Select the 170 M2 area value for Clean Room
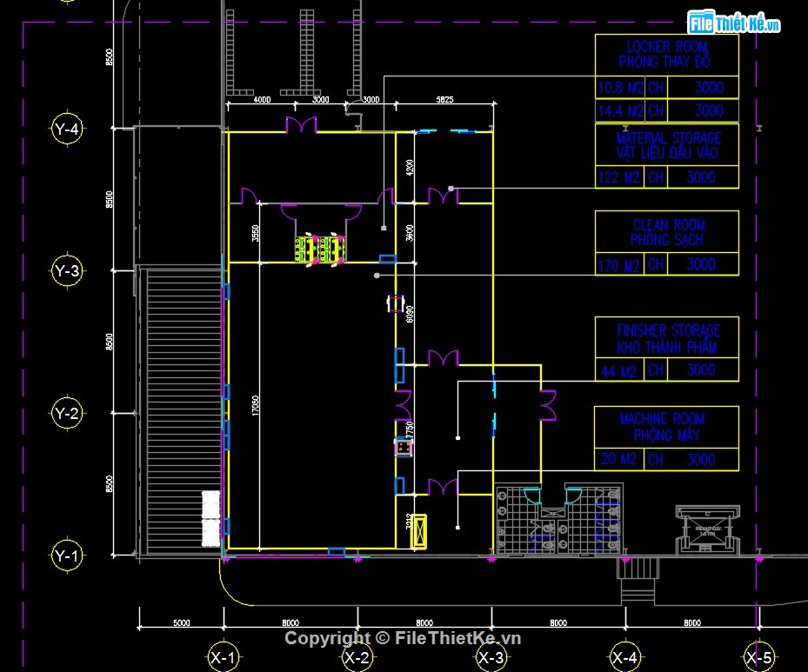Image resolution: width=808 pixels, height=672 pixels. coord(618,263)
